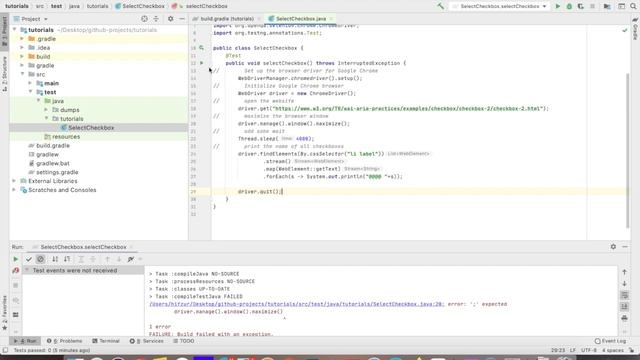Toggle tool window bars icon in status bar
This screenshot has width=640, height=360.
click(5, 350)
